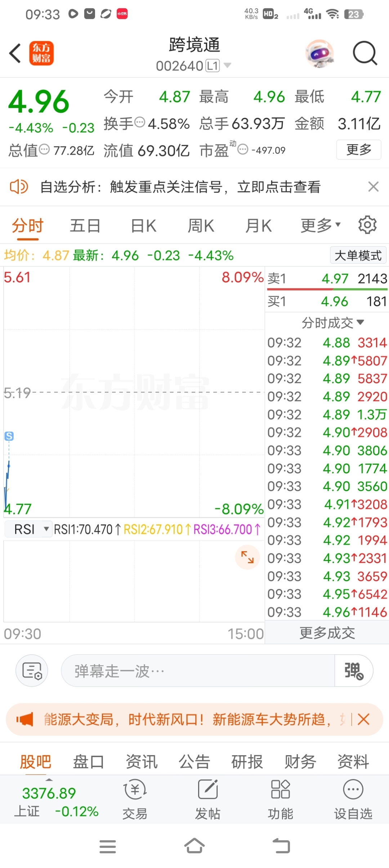Image resolution: width=389 pixels, height=868 pixels.
Task: Open Android recent apps menu button
Action: click(108, 846)
